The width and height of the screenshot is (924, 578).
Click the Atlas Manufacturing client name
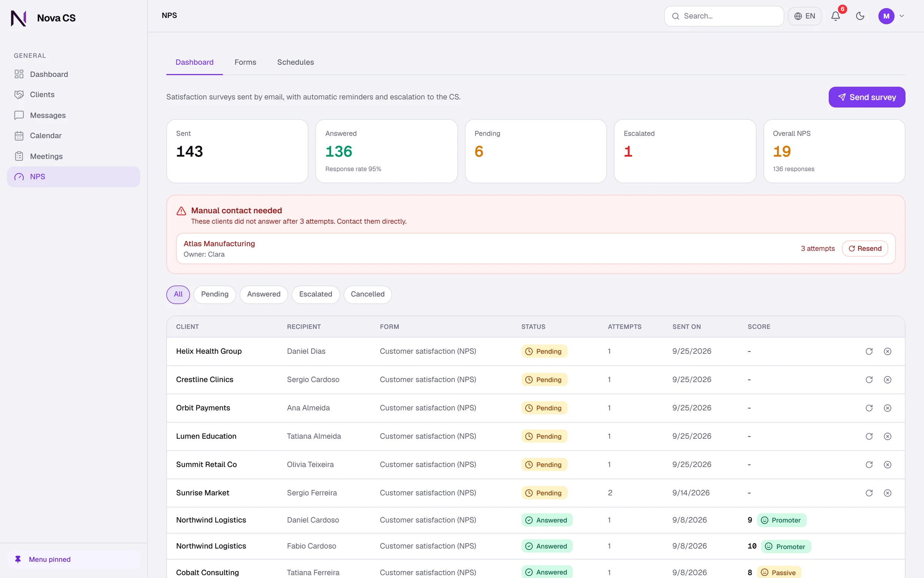click(x=219, y=244)
